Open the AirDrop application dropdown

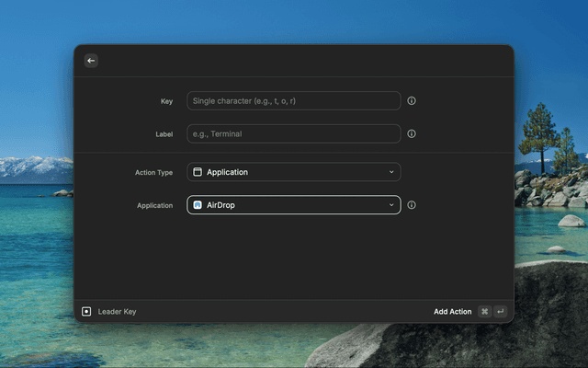click(294, 205)
